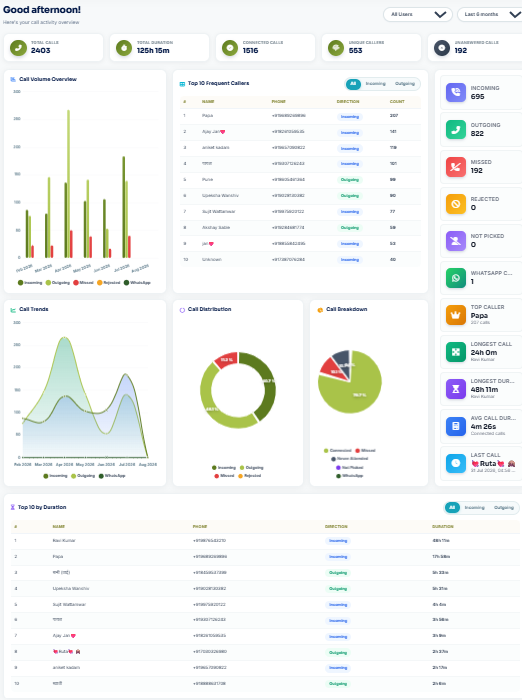Open the All Users dropdown

click(x=418, y=14)
